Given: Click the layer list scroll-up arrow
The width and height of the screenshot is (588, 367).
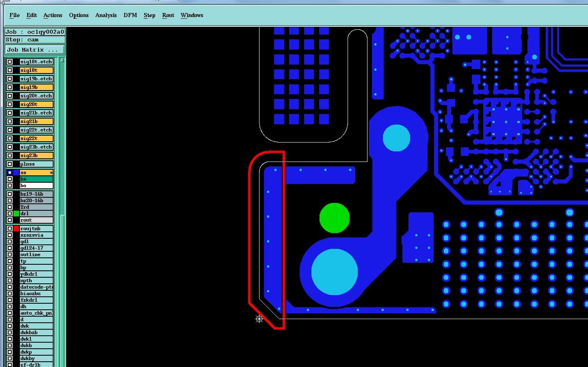Looking at the screenshot, I should coord(62,60).
